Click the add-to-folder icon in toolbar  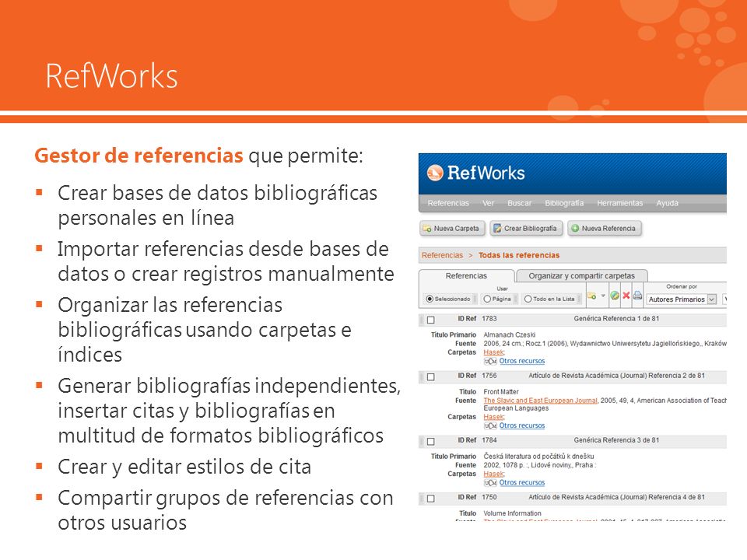click(591, 296)
